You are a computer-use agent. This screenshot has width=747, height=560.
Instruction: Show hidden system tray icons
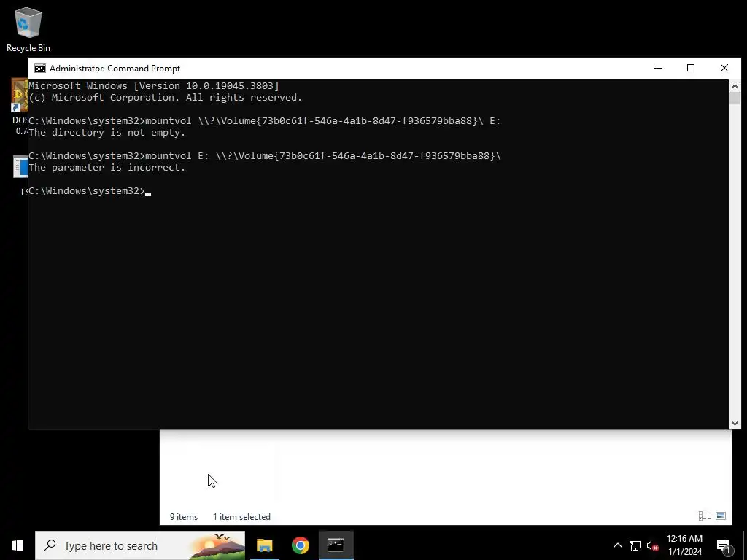[617, 545]
